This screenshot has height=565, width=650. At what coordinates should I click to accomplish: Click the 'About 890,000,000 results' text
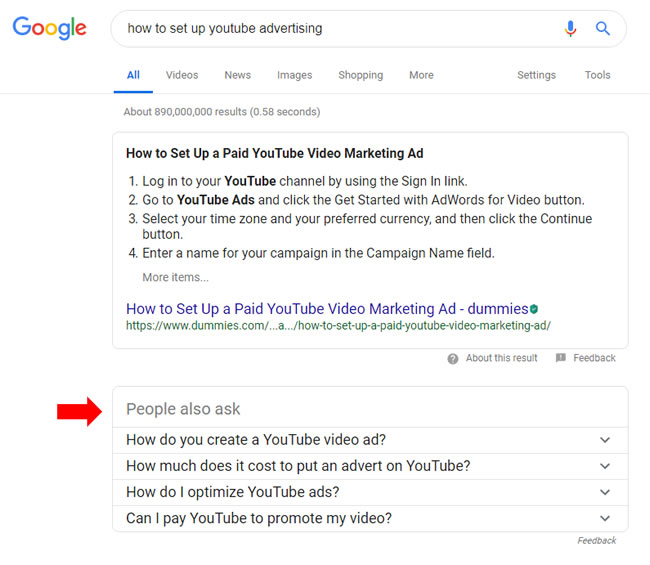[222, 112]
